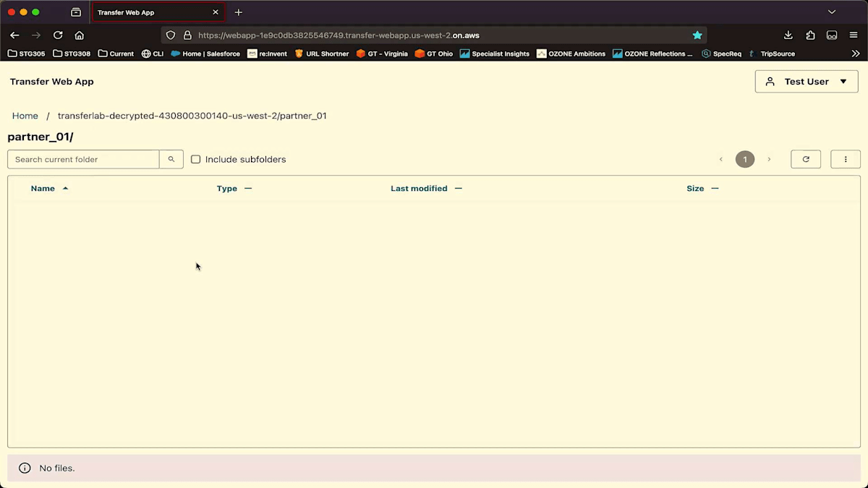Open the GT Ohio bookmark
Viewport: 868px width, 488px height.
coord(434,53)
